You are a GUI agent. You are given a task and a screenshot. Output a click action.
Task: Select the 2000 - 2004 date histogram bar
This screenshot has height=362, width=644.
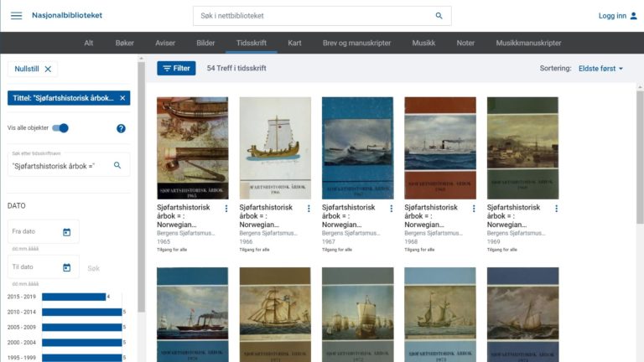tap(81, 342)
